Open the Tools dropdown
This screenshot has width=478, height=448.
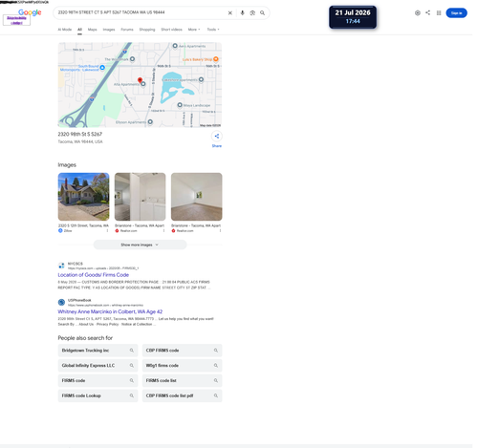pyautogui.click(x=213, y=30)
